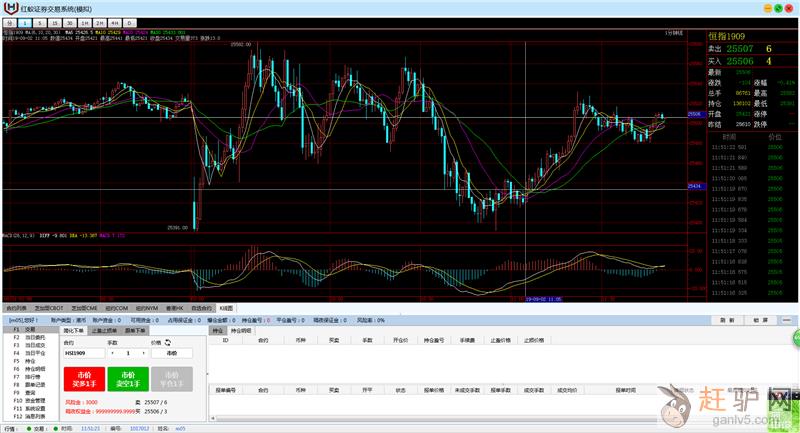
Task: Increase lot quantity with the right arrow
Action: [x=144, y=353]
